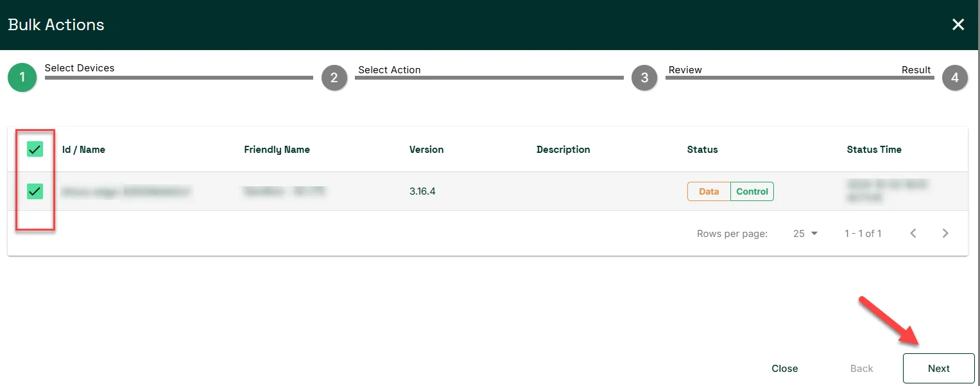980x386 pixels.
Task: Go to previous page chevron
Action: (913, 233)
